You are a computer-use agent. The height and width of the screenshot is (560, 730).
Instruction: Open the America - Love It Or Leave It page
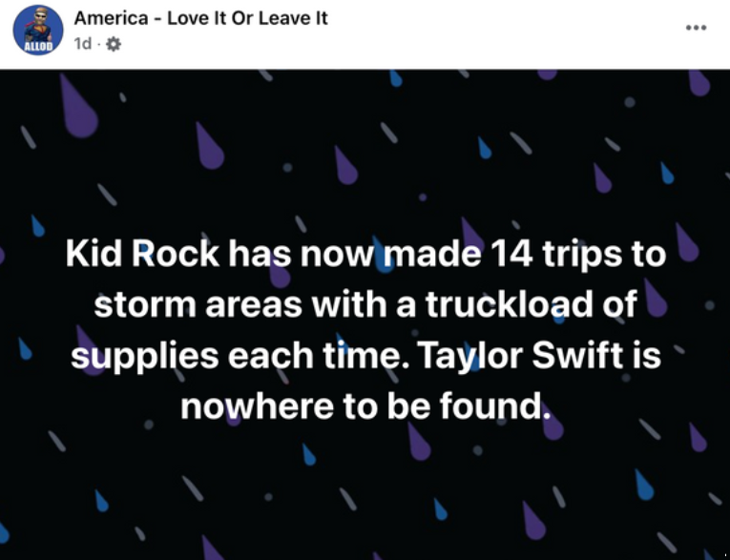click(200, 18)
